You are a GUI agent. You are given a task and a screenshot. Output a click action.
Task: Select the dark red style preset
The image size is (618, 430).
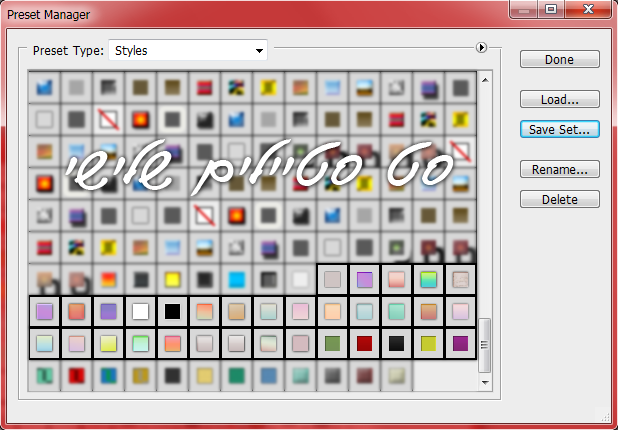click(x=365, y=344)
